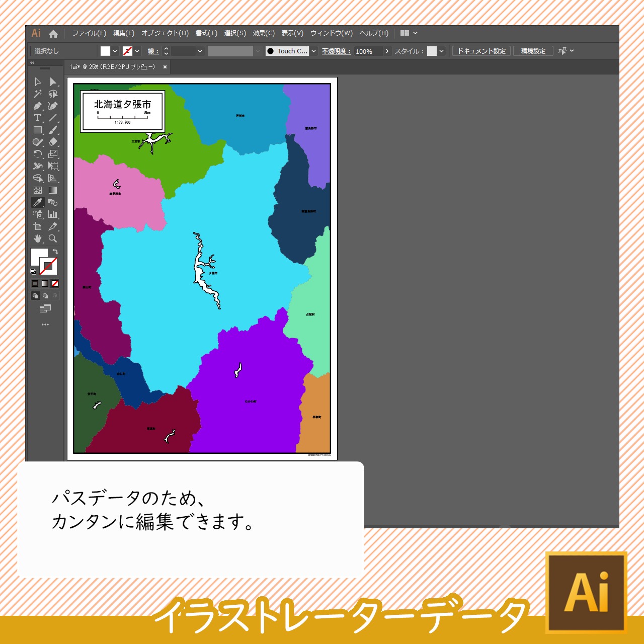Viewport: 644px width, 644px height.
Task: Click the large white fill color swatch
Action: (x=38, y=256)
